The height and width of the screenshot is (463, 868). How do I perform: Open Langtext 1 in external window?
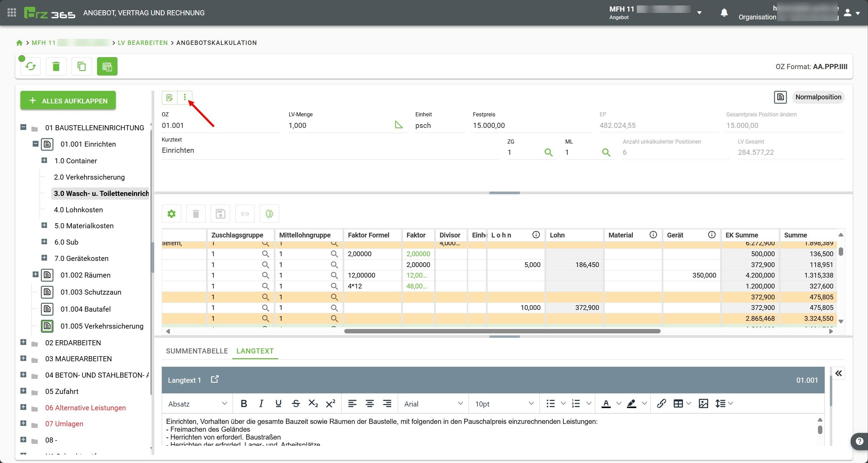tap(215, 379)
